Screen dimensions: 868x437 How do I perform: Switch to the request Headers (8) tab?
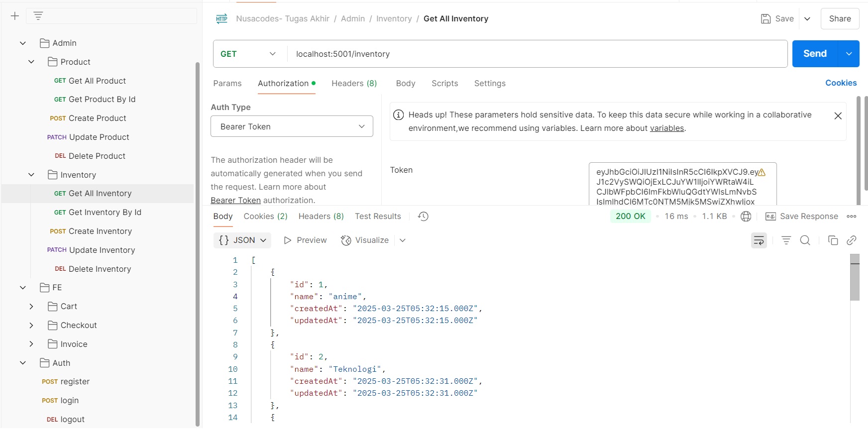point(354,84)
